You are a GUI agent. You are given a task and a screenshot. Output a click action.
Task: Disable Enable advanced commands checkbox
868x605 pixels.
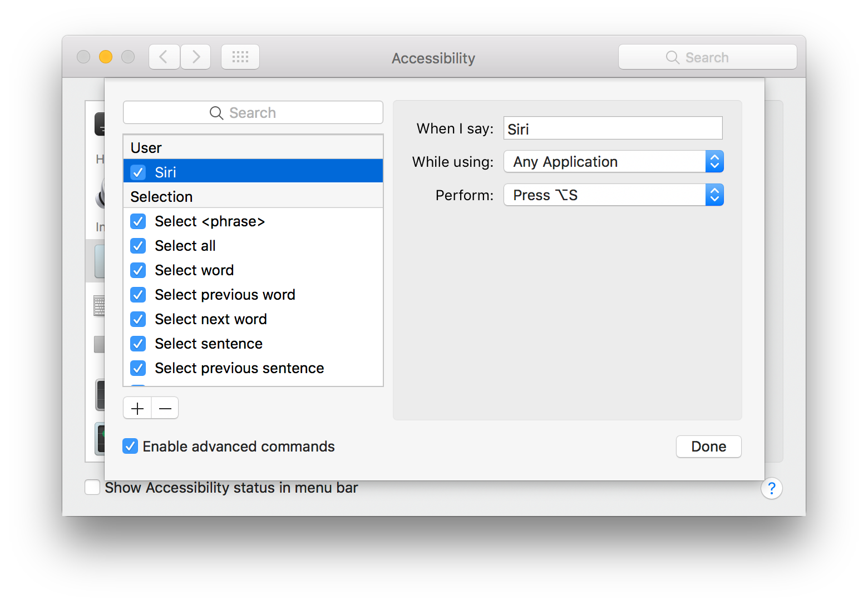point(130,446)
